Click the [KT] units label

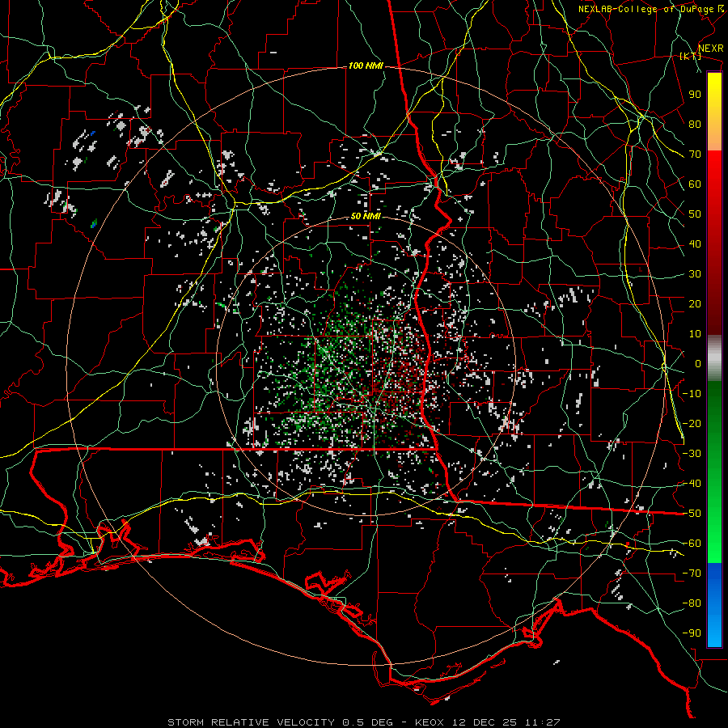pyautogui.click(x=691, y=56)
